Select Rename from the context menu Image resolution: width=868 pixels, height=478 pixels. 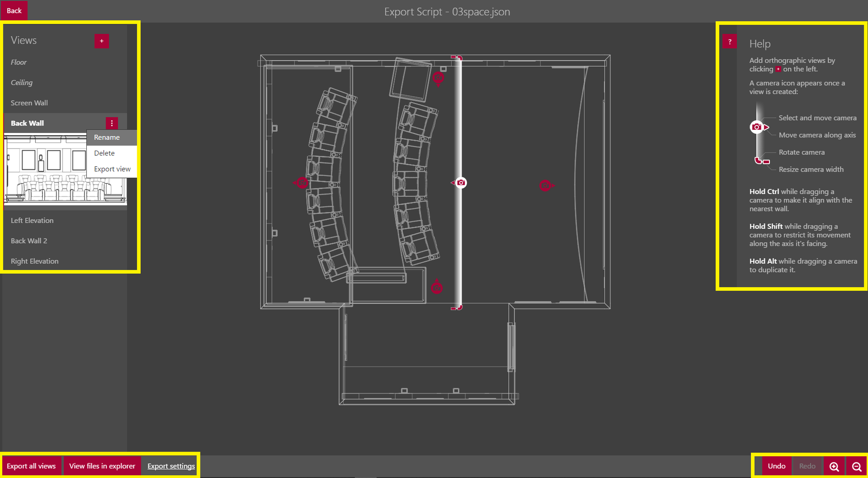click(106, 137)
